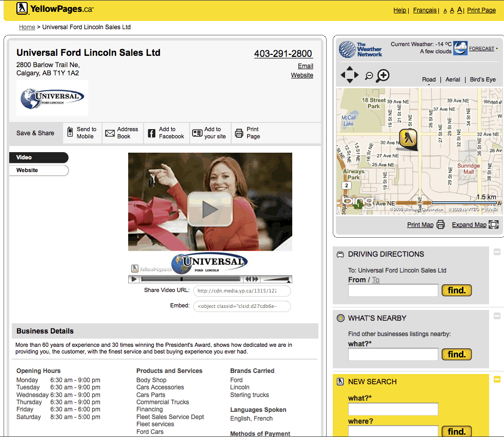Go to Home breadcrumb link
504x437 pixels.
click(x=27, y=27)
